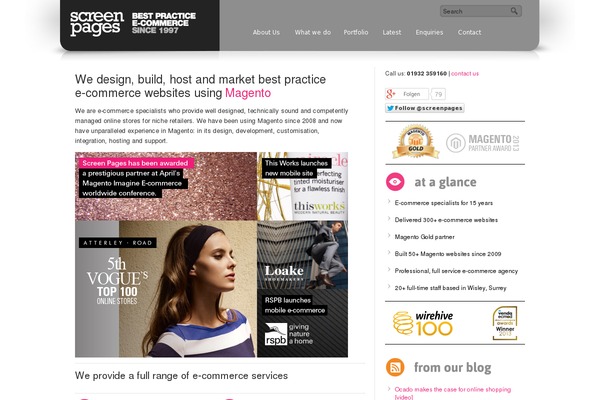The height and width of the screenshot is (400, 600).
Task: Open the Atterley Road Vogue banner
Action: click(x=166, y=289)
